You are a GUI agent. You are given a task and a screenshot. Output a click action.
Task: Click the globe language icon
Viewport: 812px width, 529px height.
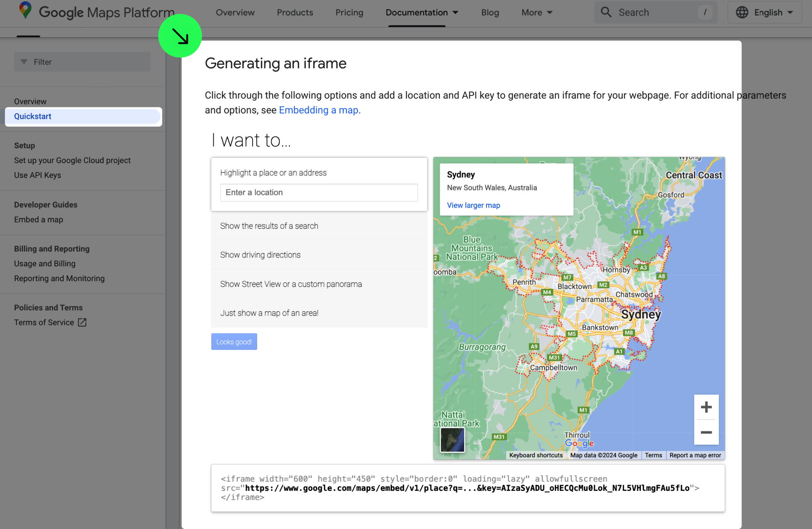coord(742,12)
